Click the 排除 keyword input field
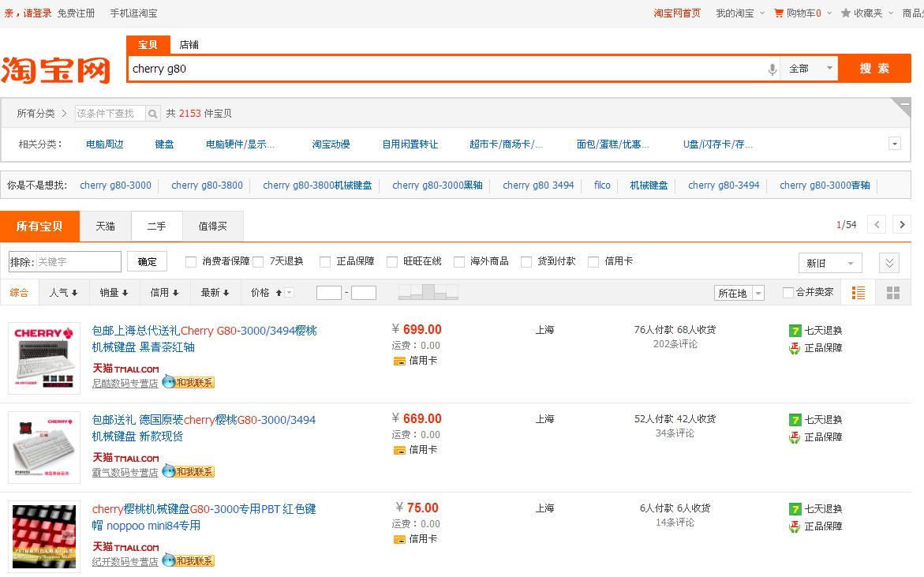The image size is (924, 577). [x=77, y=261]
